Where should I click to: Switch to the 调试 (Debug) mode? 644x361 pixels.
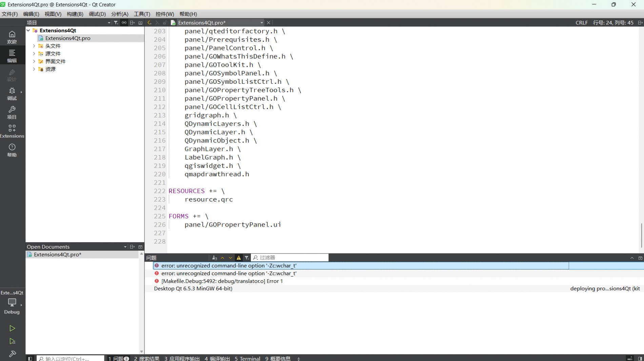pyautogui.click(x=12, y=94)
